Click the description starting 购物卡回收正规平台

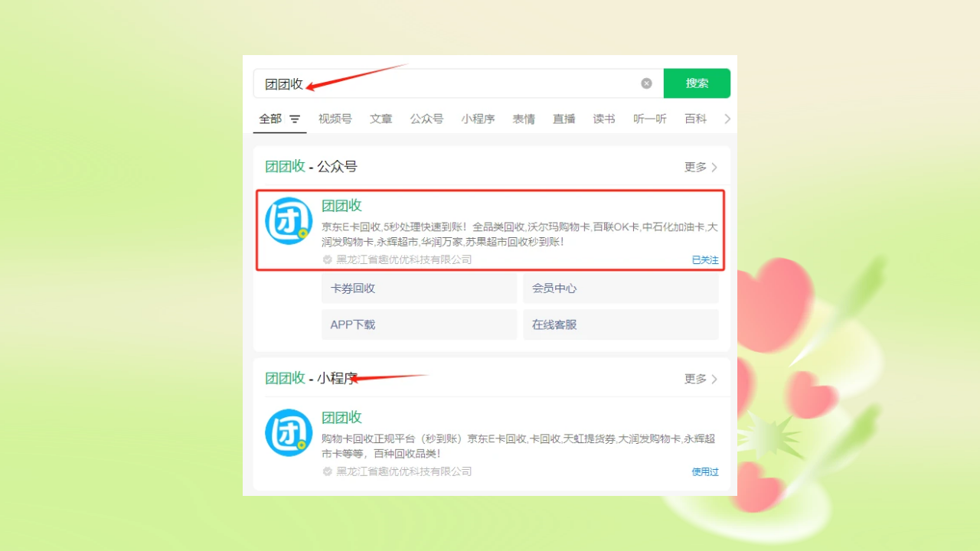click(518, 446)
